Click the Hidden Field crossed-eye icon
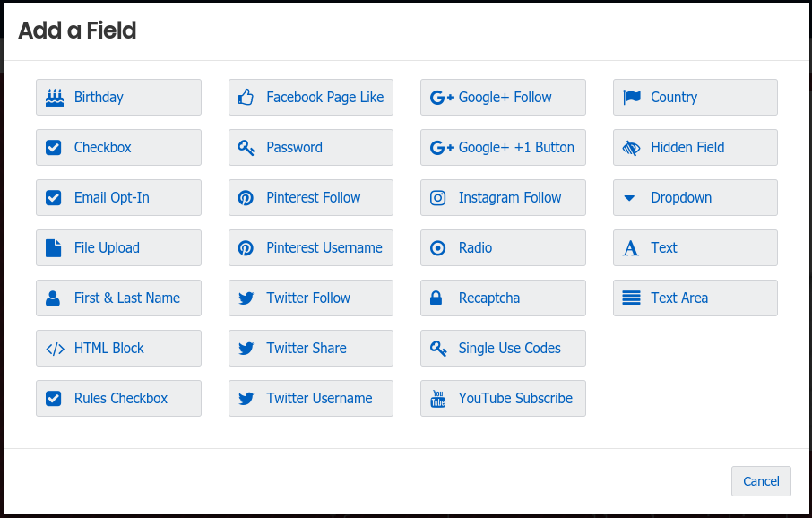The image size is (812, 518). [631, 148]
